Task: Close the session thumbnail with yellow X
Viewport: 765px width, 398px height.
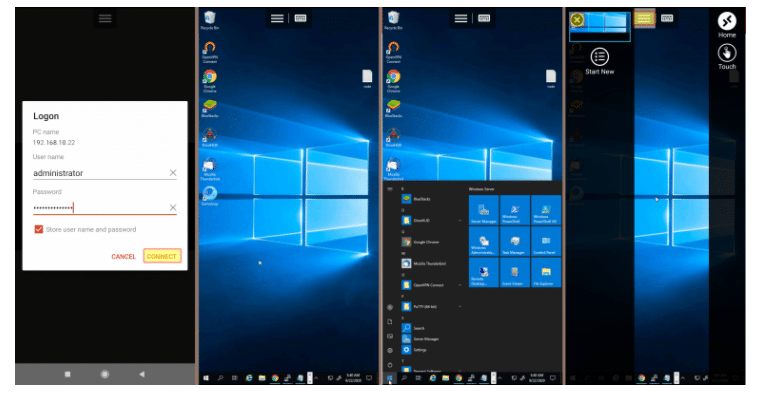Action: tap(577, 20)
